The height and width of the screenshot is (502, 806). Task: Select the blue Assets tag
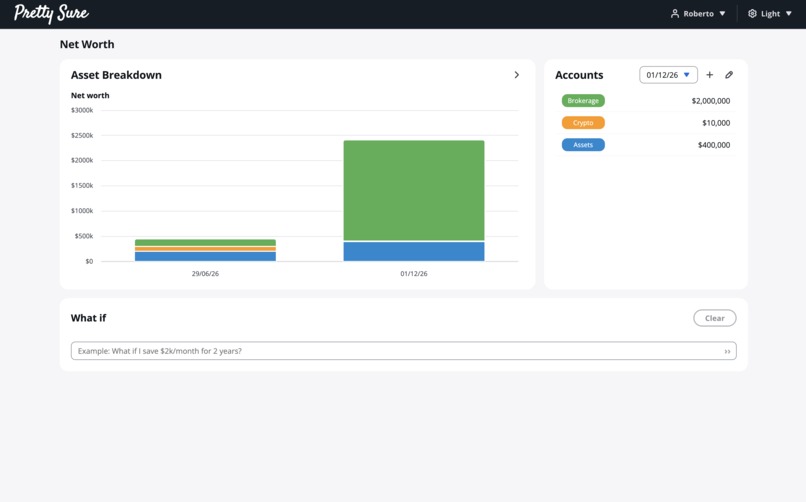tap(583, 145)
